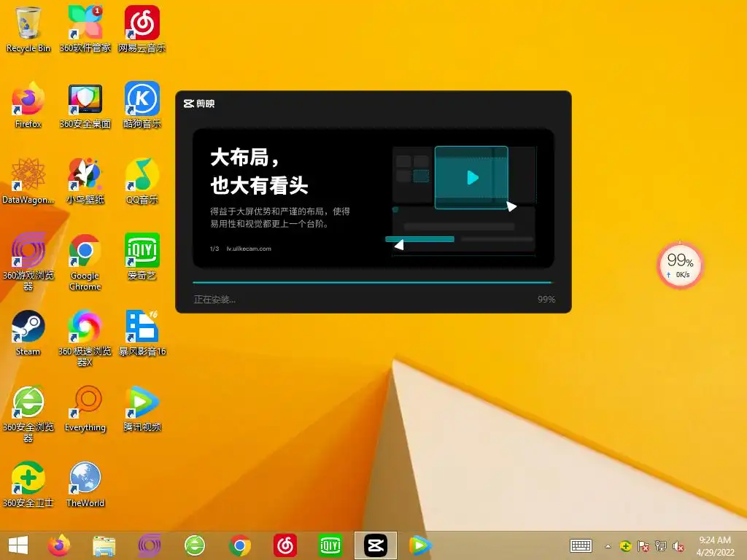The image size is (747, 560).
Task: Click the 正在安装... status text
Action: tap(214, 300)
